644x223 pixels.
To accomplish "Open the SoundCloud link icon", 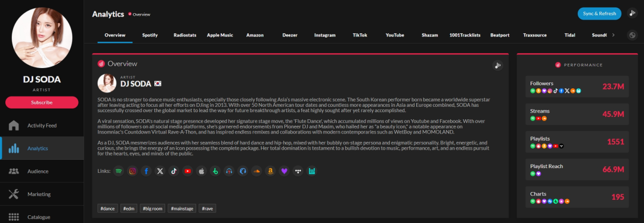I will point(256,171).
